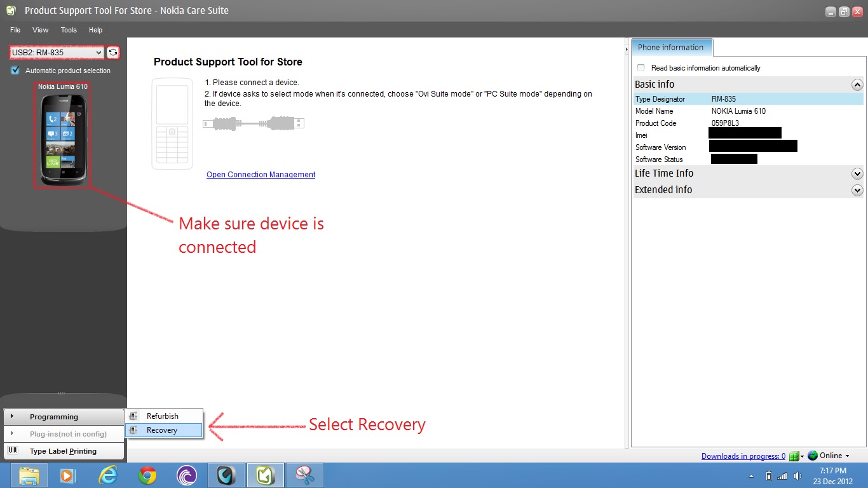Click the refresh connection button beside USB2 dropdown
The image size is (868, 488).
point(112,53)
